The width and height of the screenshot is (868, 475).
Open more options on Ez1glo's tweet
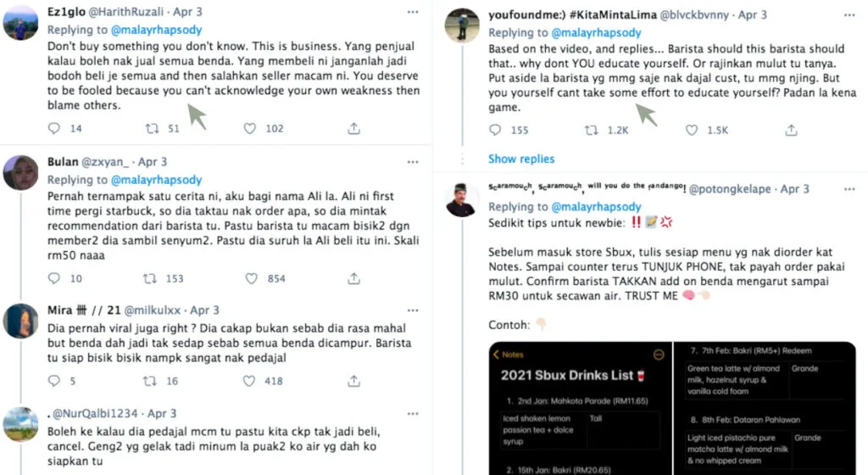click(x=413, y=13)
